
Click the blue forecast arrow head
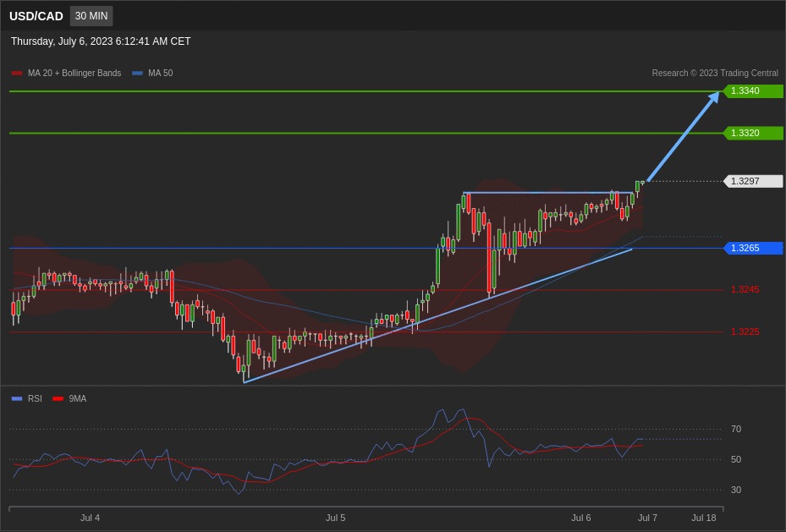713,97
